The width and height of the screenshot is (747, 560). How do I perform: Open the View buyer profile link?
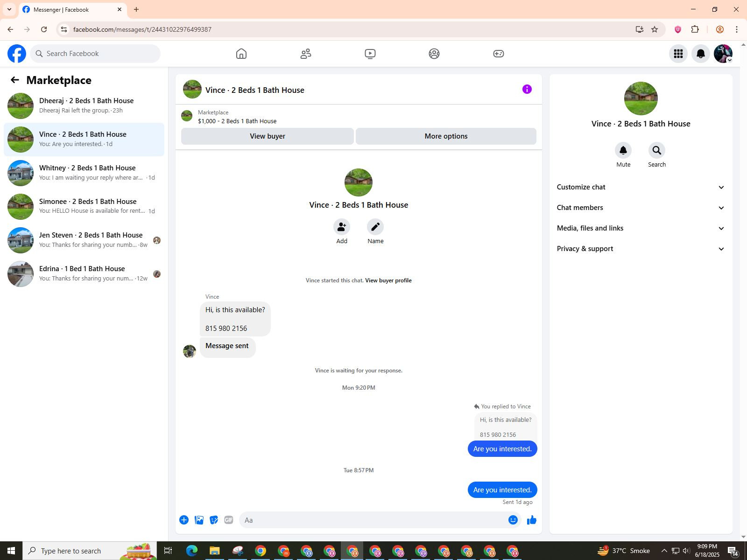click(x=388, y=280)
